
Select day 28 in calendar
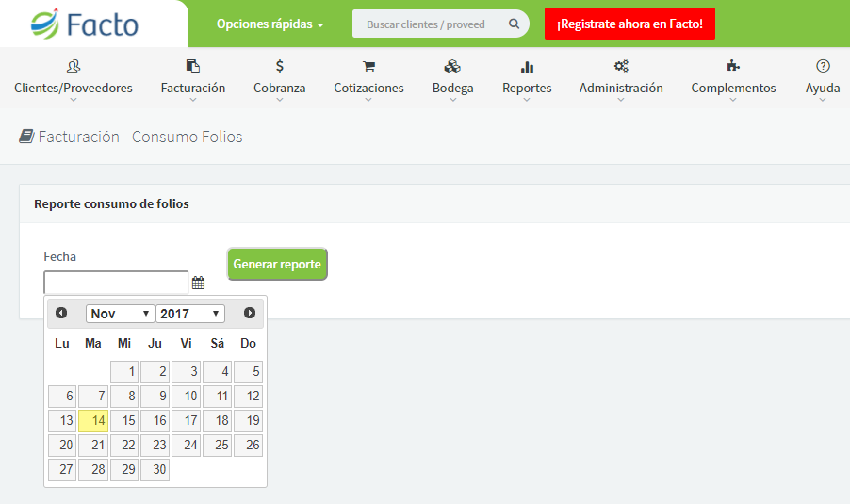click(93, 469)
